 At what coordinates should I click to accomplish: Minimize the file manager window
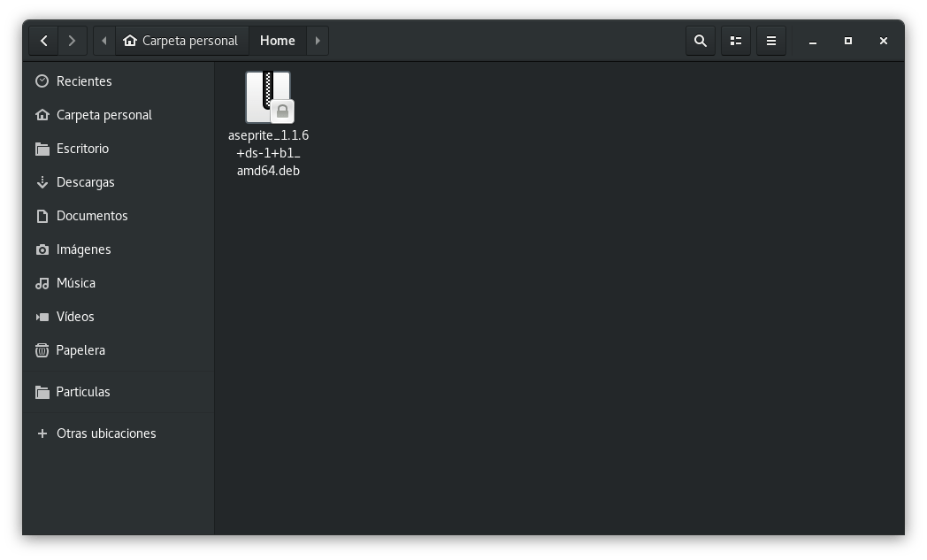click(x=813, y=41)
